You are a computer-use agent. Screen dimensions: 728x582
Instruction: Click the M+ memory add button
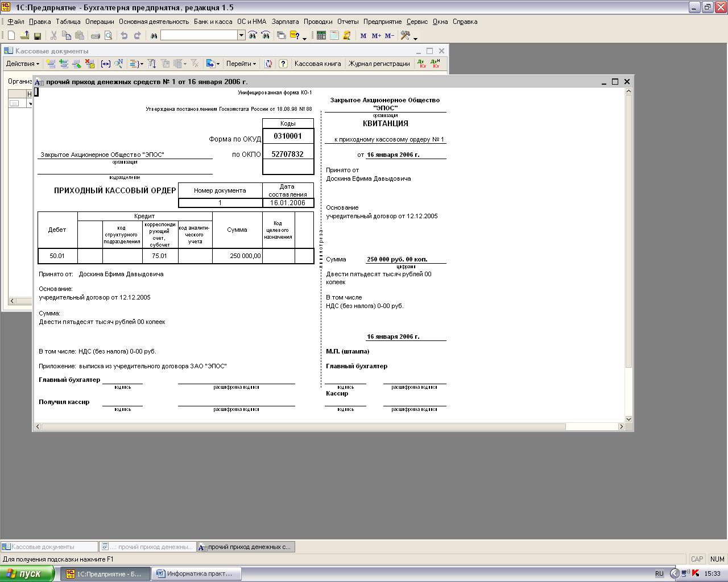coord(376,35)
